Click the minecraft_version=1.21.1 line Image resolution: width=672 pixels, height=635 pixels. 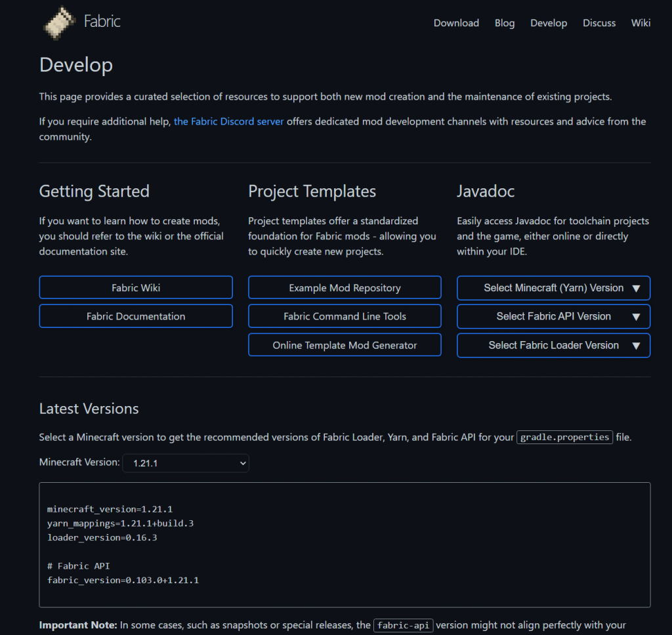110,509
